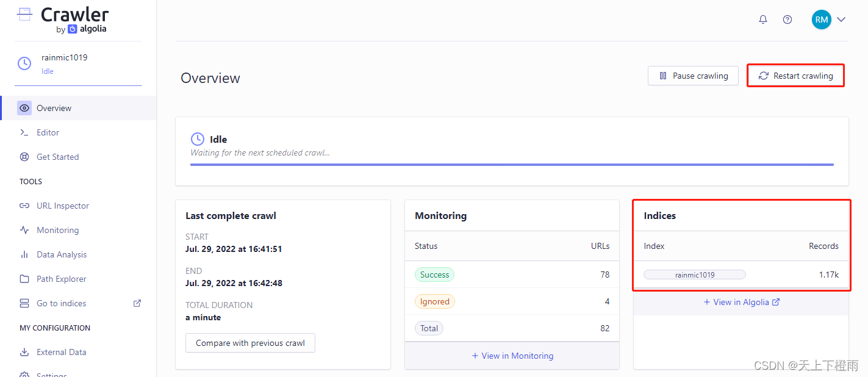Click the Overview page heading
This screenshot has width=868, height=377.
[210, 78]
